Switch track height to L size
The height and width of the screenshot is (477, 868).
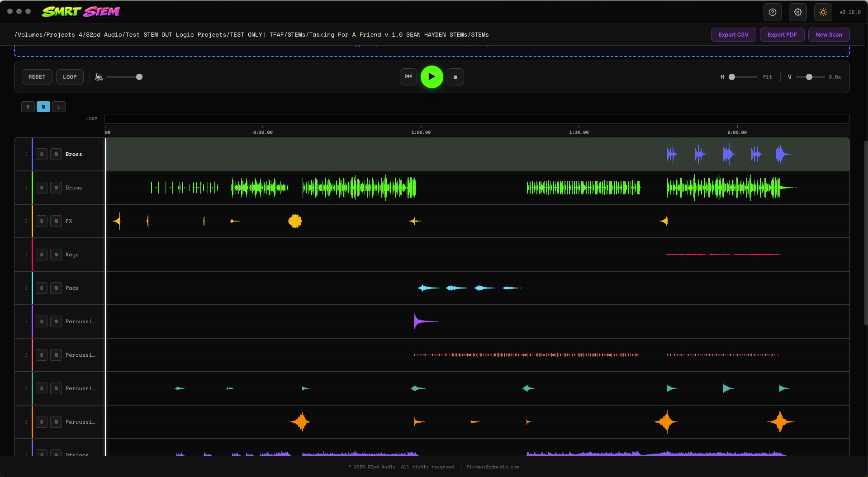[x=59, y=107]
